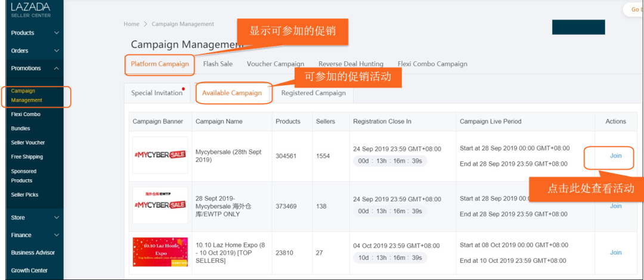Image resolution: width=644 pixels, height=280 pixels.
Task: Click products count 373469
Action: (286, 207)
